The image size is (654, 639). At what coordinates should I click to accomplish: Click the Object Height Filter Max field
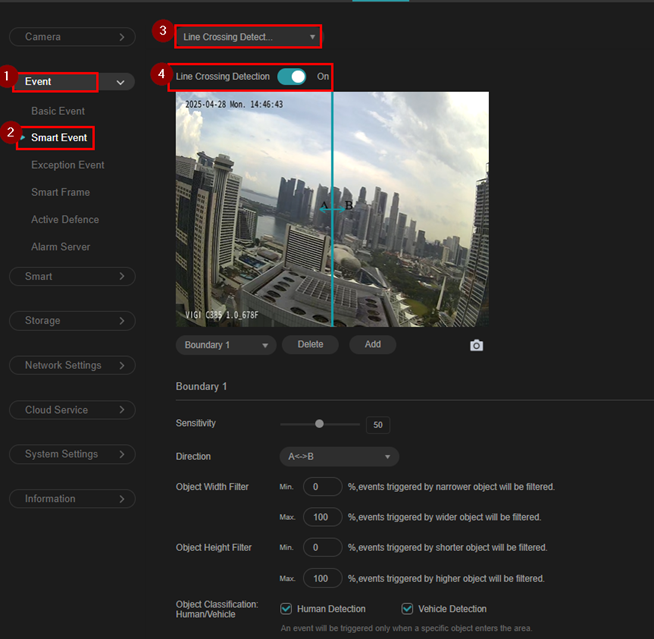[322, 579]
